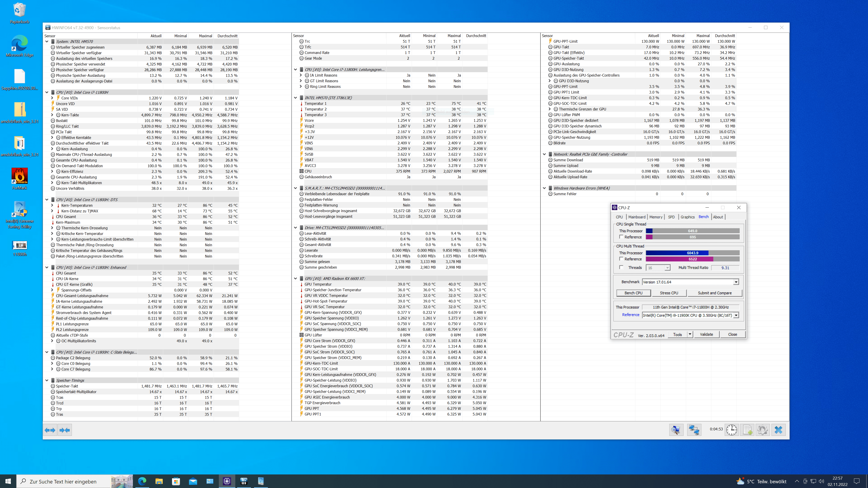Open File Explorer from the taskbar

pyautogui.click(x=159, y=481)
